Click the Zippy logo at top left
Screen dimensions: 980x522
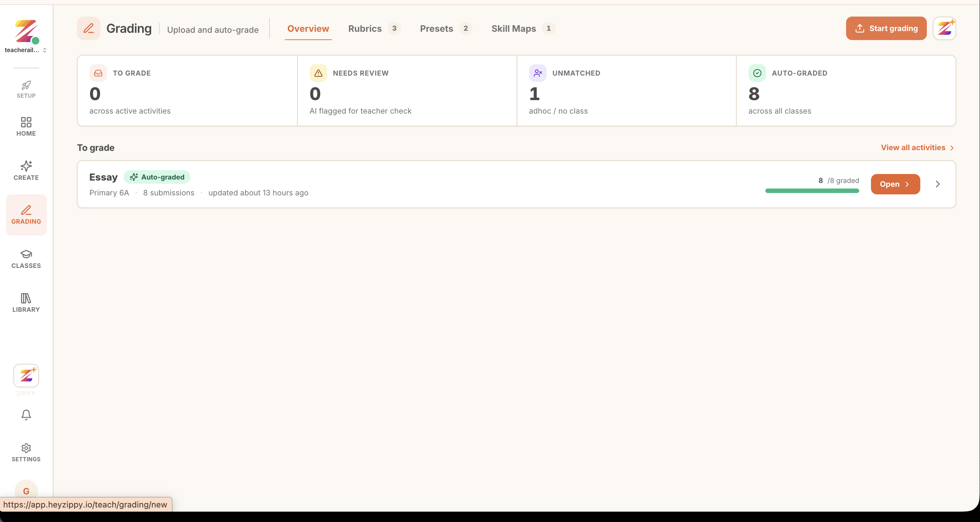(x=26, y=31)
